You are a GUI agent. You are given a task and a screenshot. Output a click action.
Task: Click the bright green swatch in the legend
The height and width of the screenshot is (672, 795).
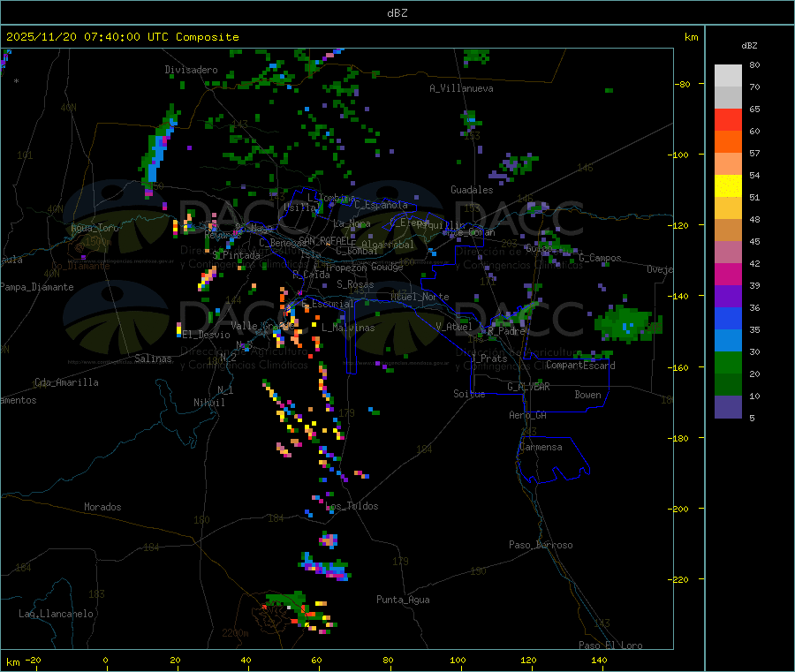tap(728, 362)
